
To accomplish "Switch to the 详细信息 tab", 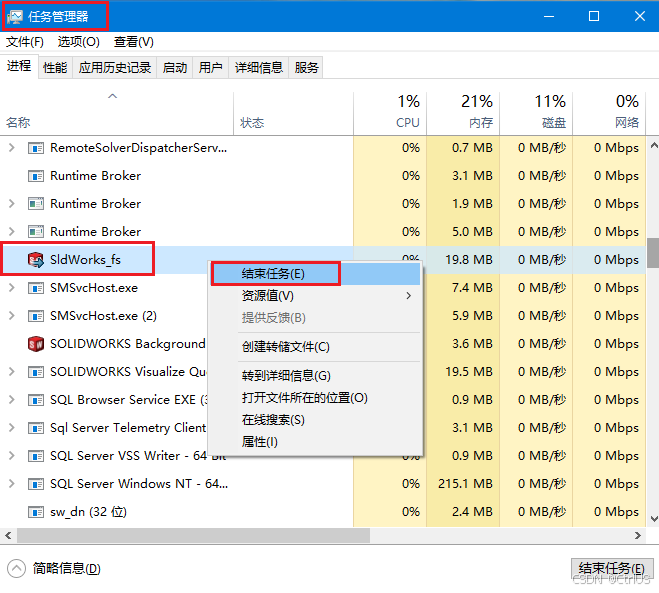I will [259, 68].
